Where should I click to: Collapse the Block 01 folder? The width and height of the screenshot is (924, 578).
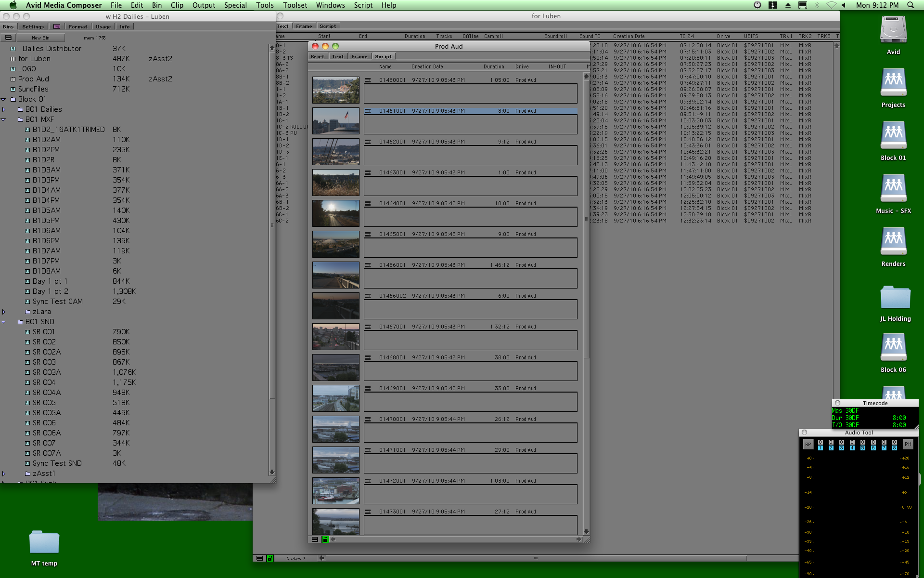click(3, 99)
